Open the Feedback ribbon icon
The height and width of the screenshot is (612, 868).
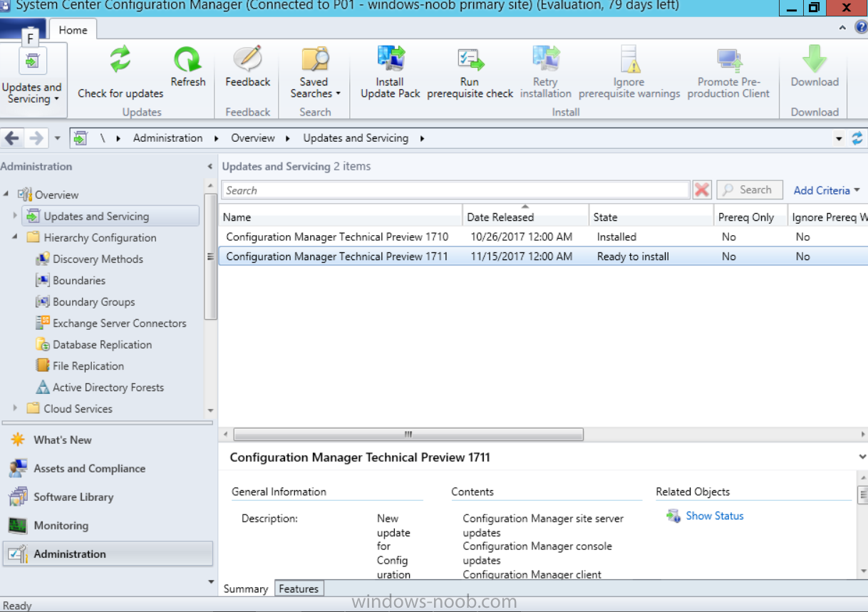[247, 60]
